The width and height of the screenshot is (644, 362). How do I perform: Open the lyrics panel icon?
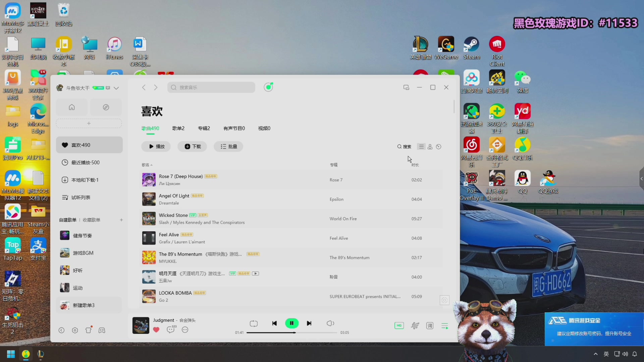coord(430,325)
